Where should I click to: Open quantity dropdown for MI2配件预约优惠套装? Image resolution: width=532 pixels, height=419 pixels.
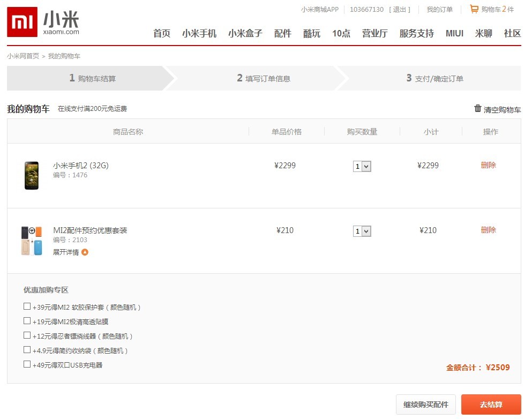(x=362, y=231)
